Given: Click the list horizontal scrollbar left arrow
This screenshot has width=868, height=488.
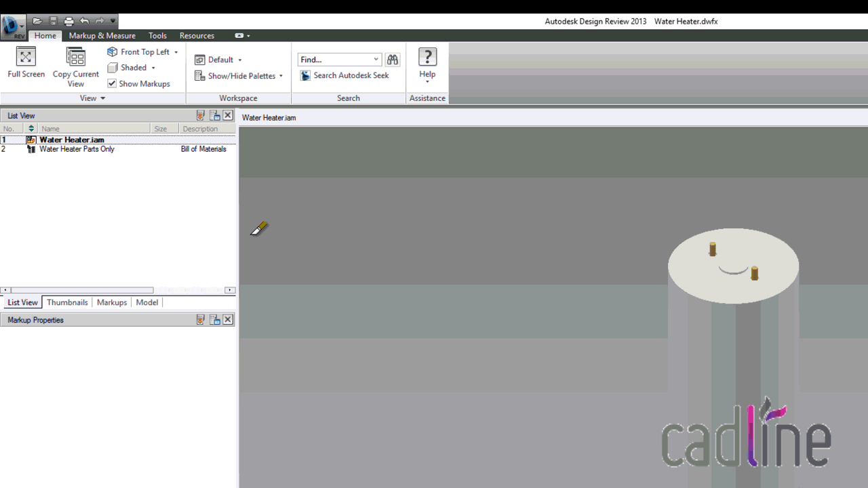Looking at the screenshot, I should coord(5,290).
